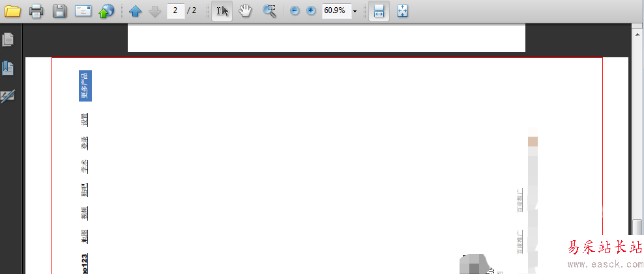Select the marquee zoom magnifier tool
Viewport: 644px width, 274px height.
tap(269, 10)
